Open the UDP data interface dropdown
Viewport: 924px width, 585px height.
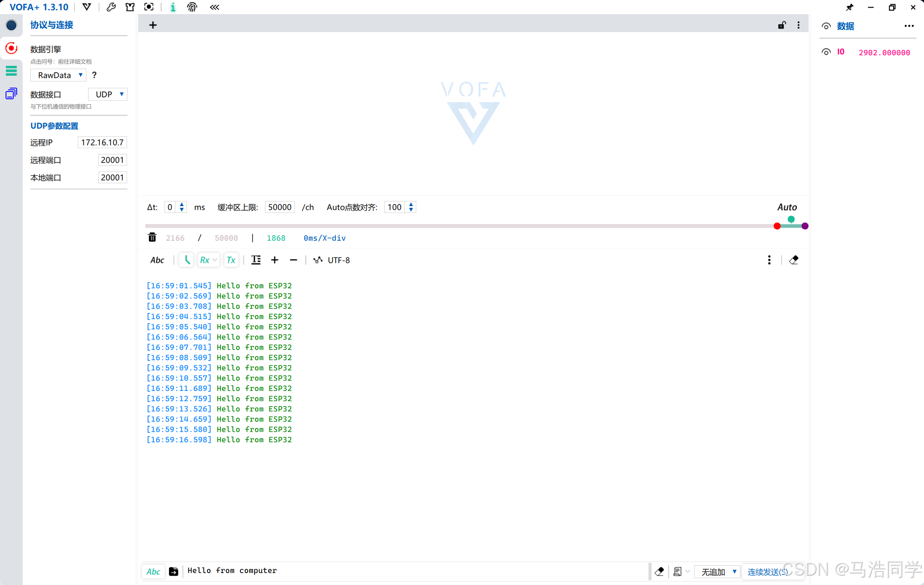click(108, 94)
